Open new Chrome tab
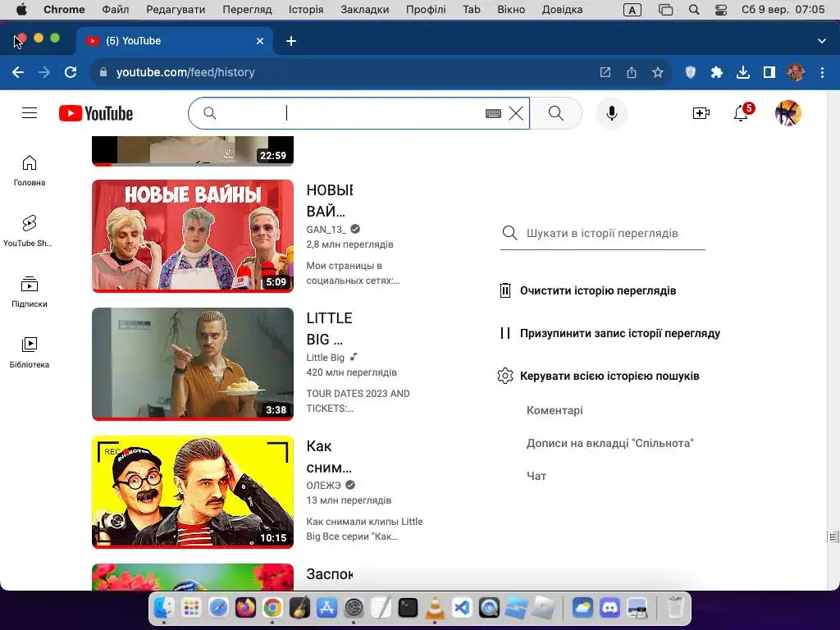The height and width of the screenshot is (630, 840). pyautogui.click(x=291, y=41)
